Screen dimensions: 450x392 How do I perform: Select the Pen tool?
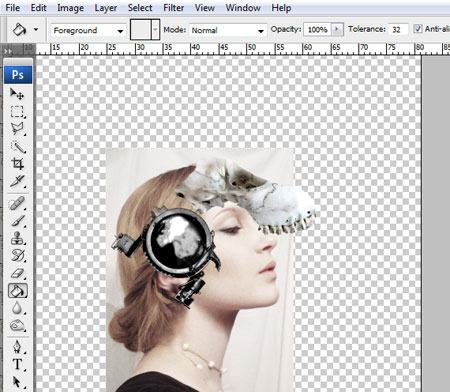click(17, 347)
